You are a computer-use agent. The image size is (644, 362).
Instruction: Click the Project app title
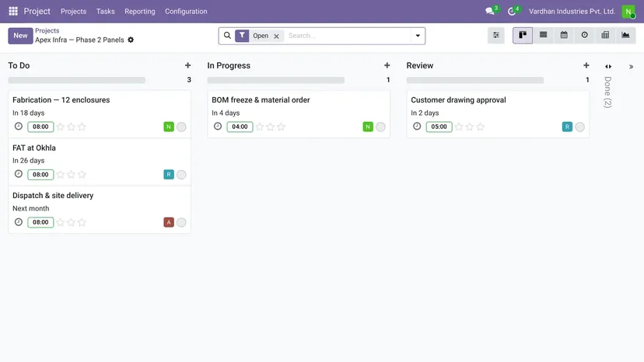[37, 12]
